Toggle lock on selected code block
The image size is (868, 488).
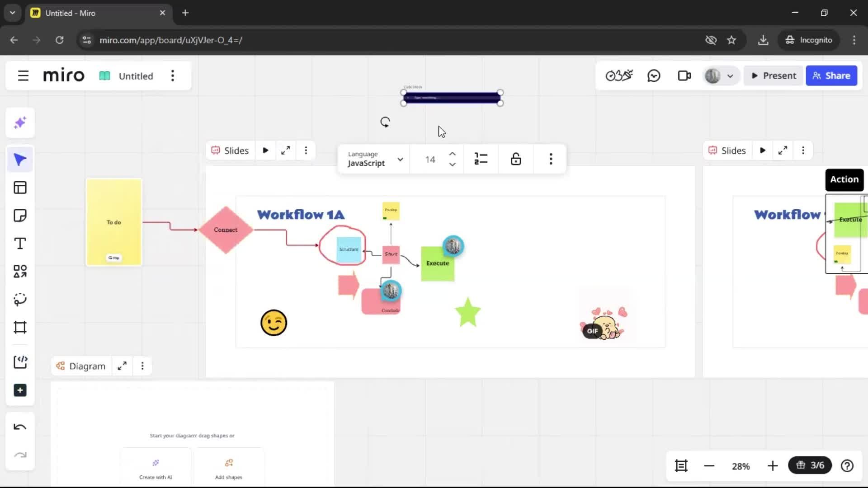coord(516,159)
